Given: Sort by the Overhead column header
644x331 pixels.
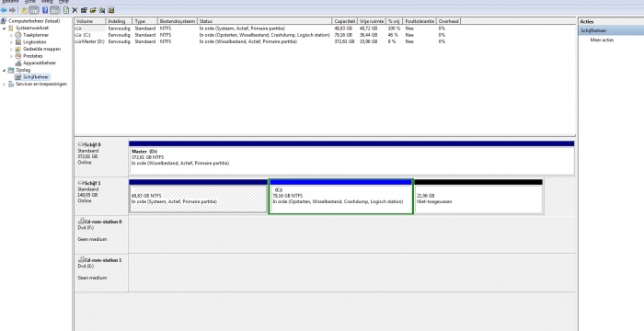Looking at the screenshot, I should pos(449,21).
